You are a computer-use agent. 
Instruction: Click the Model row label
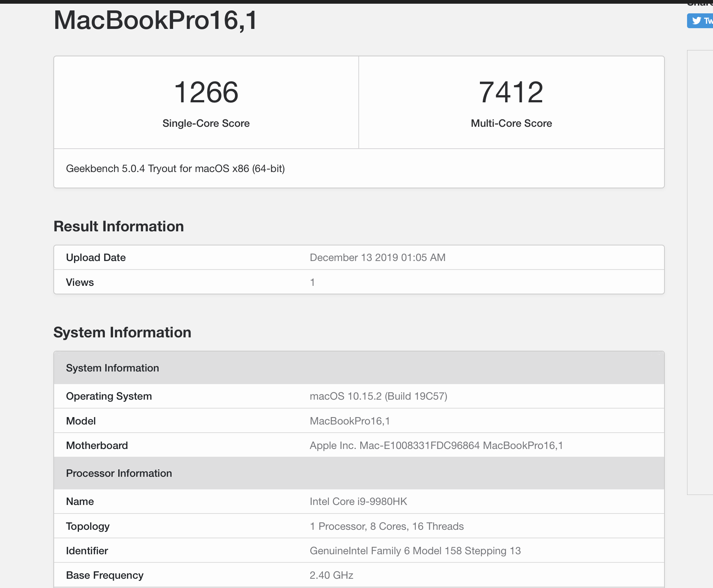pyautogui.click(x=81, y=421)
